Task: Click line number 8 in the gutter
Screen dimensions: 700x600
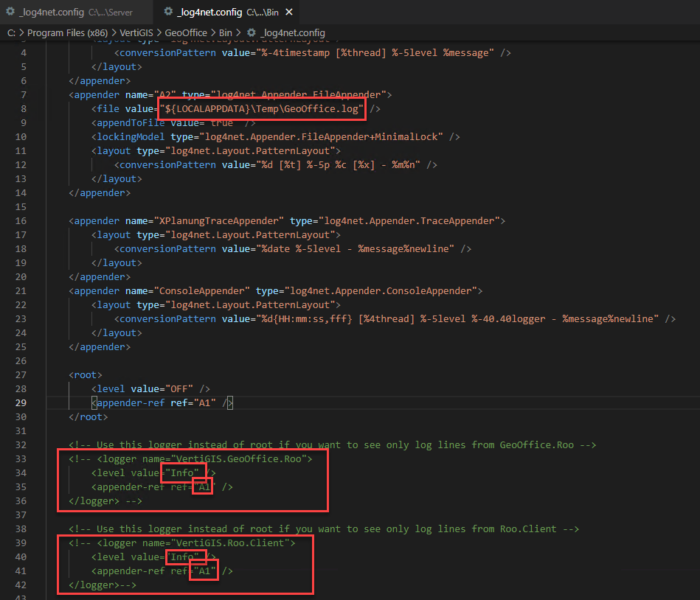Action: (x=23, y=109)
